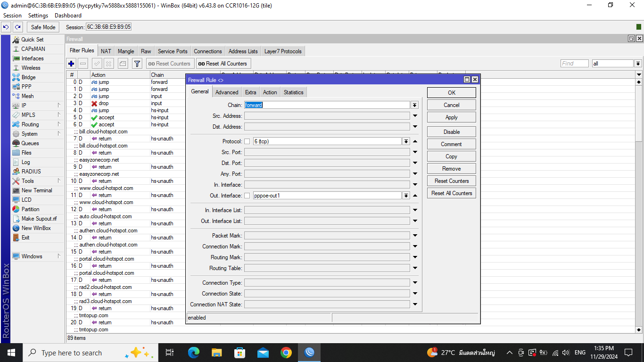Viewport: 644px width, 362px height.
Task: Launch New Terminal from the sidebar
Action: point(37,190)
